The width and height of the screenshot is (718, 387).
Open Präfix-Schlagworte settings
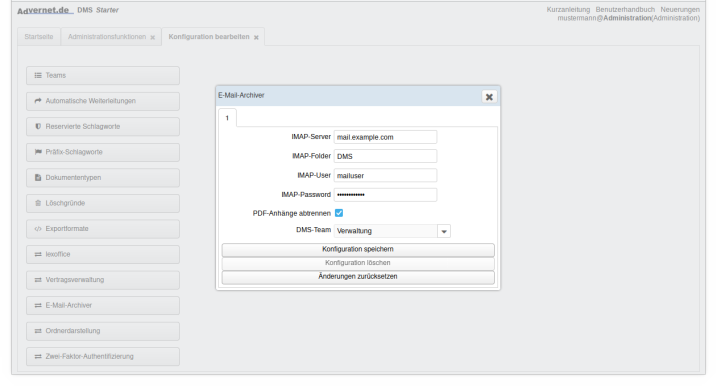103,152
